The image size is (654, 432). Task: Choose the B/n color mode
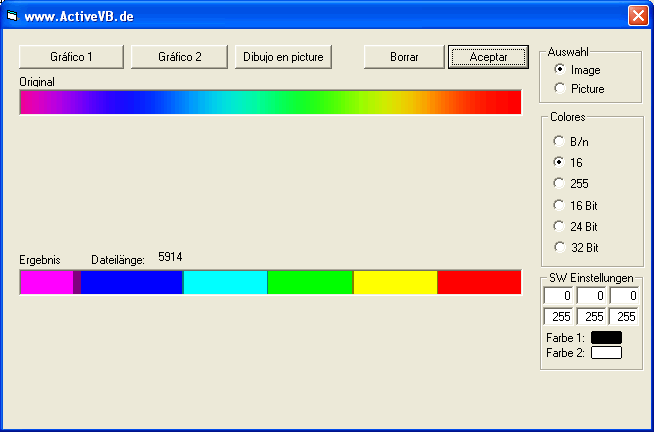(559, 142)
